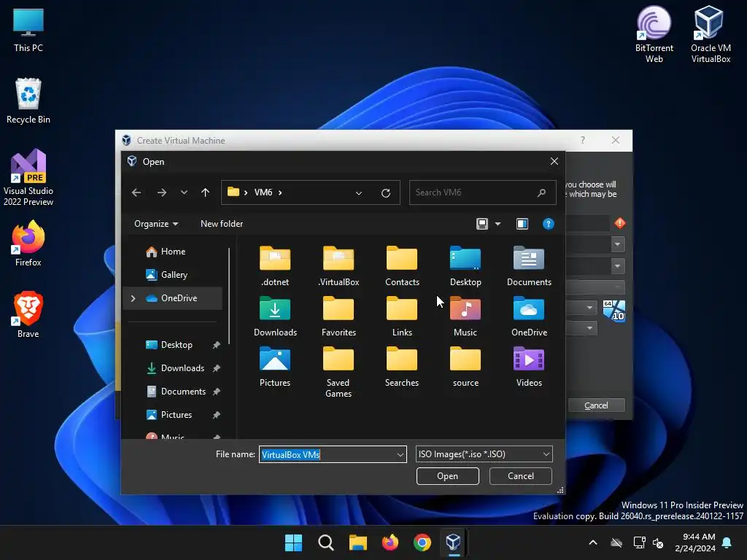This screenshot has height=560, width=747.
Task: Go up one folder level
Action: (205, 192)
